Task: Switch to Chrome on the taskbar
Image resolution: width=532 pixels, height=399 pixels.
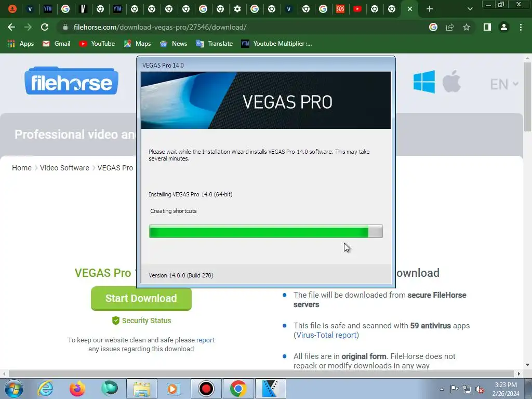Action: point(238,389)
